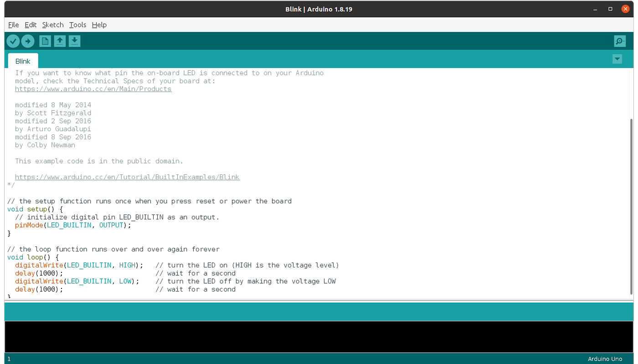Open the Edit menu
Viewport: 638px width, 364px height.
31,25
